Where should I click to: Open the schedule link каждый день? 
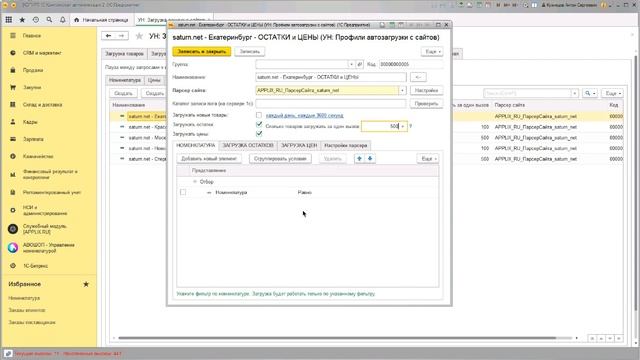pyautogui.click(x=304, y=116)
